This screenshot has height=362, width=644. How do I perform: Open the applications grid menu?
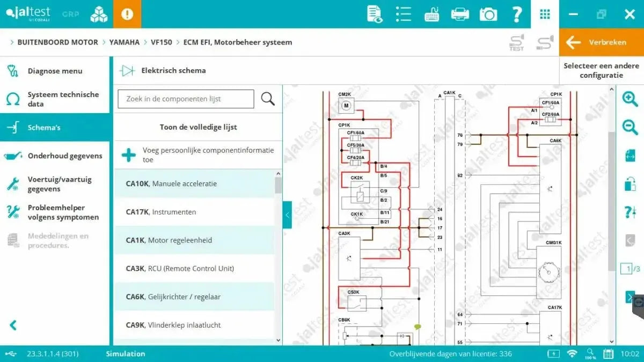tap(545, 14)
